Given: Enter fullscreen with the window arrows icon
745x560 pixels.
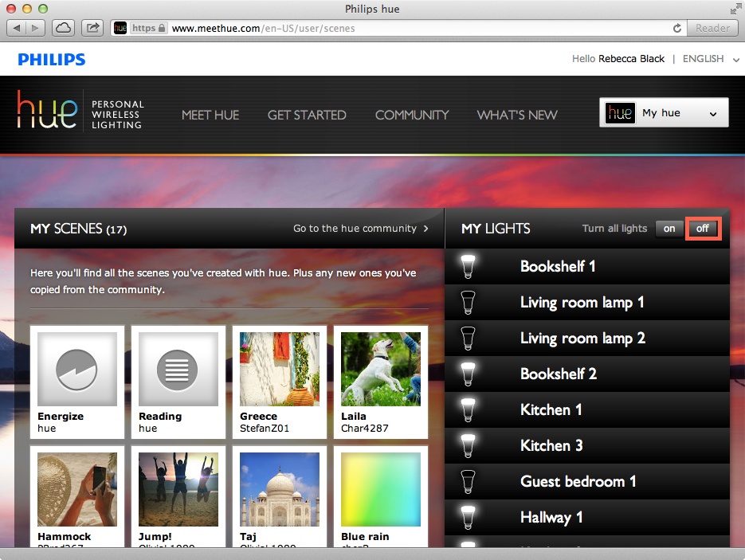Looking at the screenshot, I should point(735,9).
